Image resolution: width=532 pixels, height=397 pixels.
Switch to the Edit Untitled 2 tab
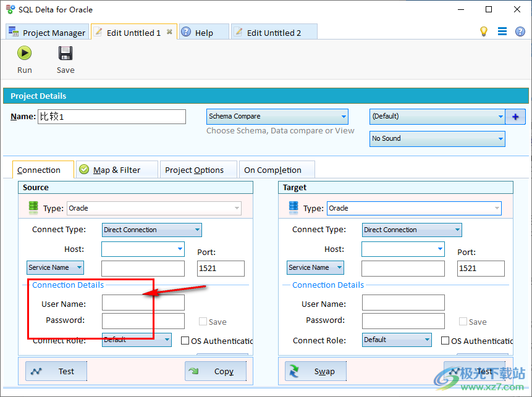click(274, 33)
